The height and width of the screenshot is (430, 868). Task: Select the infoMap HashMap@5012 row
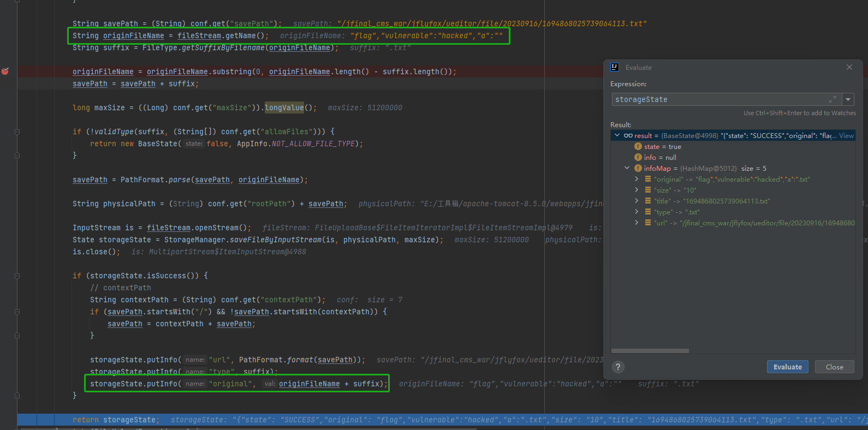coord(733,168)
